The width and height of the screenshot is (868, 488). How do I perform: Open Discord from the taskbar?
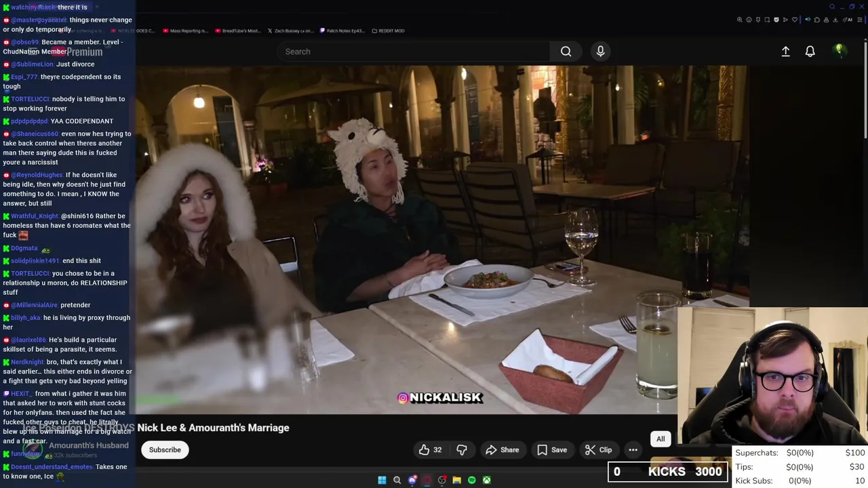pos(412,480)
